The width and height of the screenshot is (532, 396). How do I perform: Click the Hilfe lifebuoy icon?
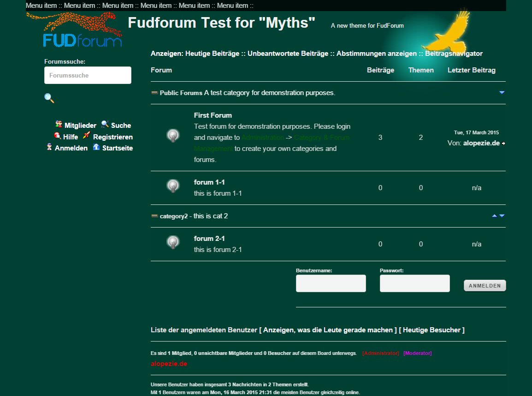57,136
